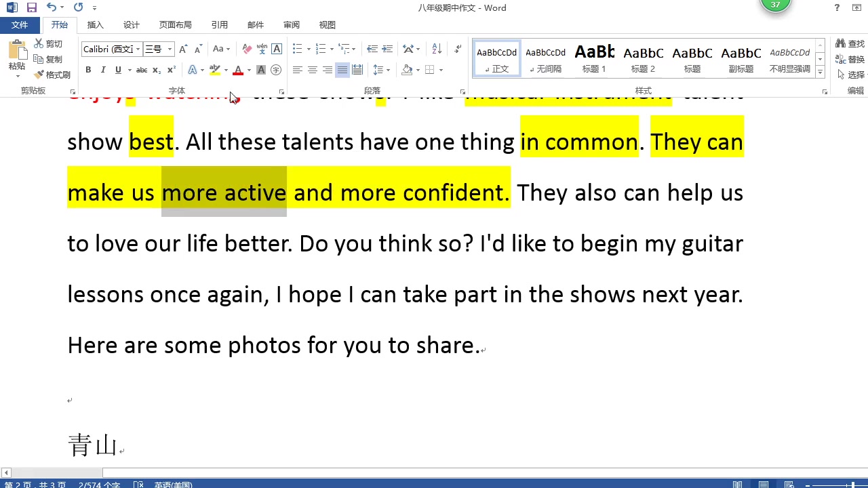Image resolution: width=868 pixels, height=488 pixels.
Task: Apply the 不明显强调 (Subtle Emphasis) style
Action: (x=790, y=59)
